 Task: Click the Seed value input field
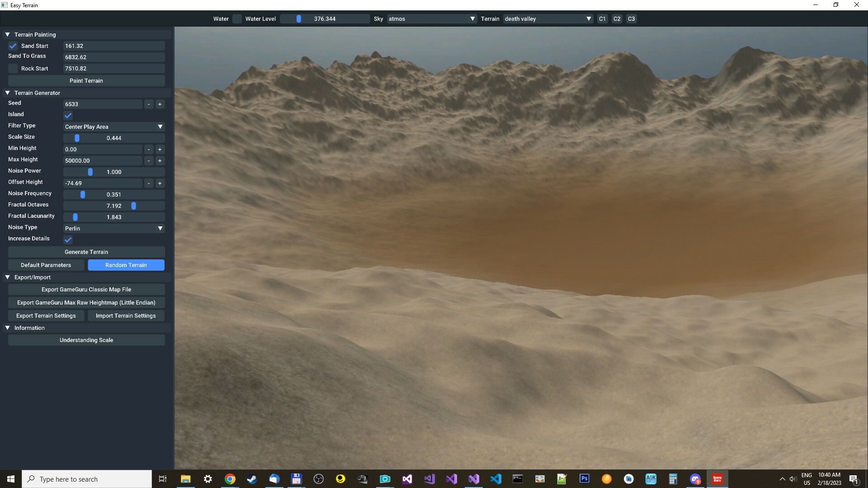point(103,104)
